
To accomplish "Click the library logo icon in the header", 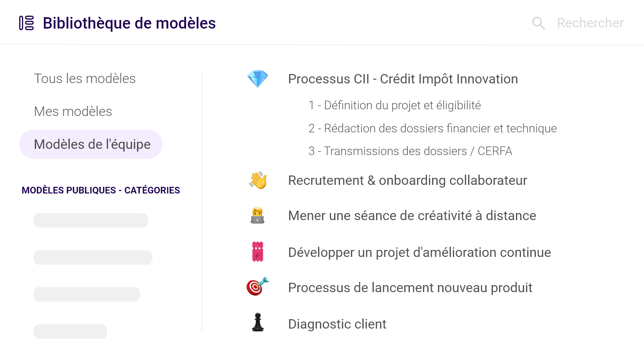I will 26,23.
